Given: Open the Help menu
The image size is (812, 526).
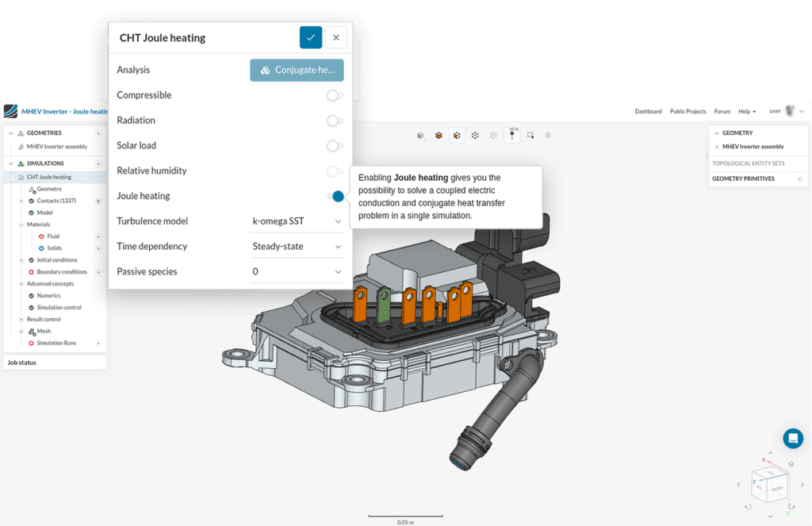Looking at the screenshot, I should pyautogui.click(x=744, y=111).
